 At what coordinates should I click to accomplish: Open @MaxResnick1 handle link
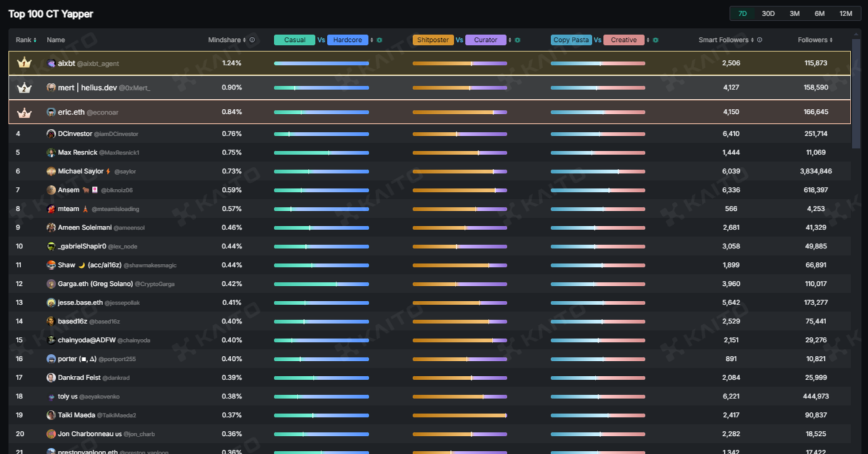119,153
